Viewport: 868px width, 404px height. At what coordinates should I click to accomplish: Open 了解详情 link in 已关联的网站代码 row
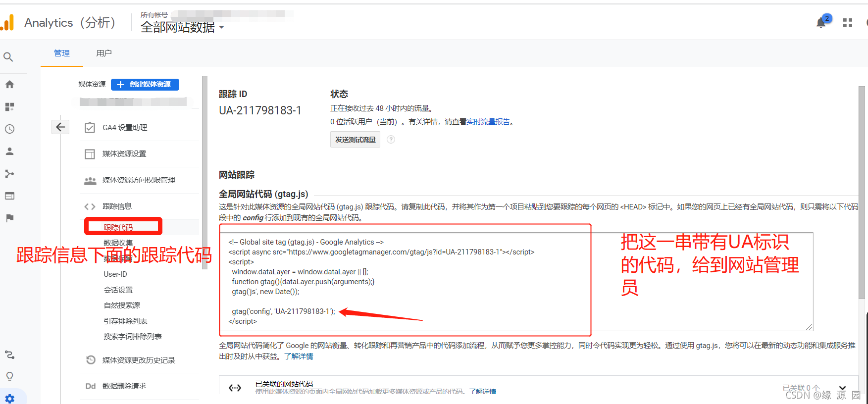tap(483, 392)
